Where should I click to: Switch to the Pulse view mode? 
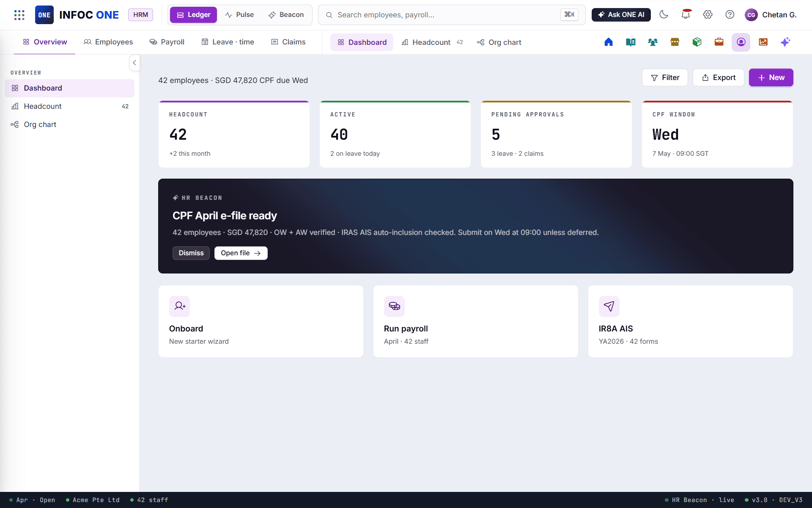click(239, 15)
